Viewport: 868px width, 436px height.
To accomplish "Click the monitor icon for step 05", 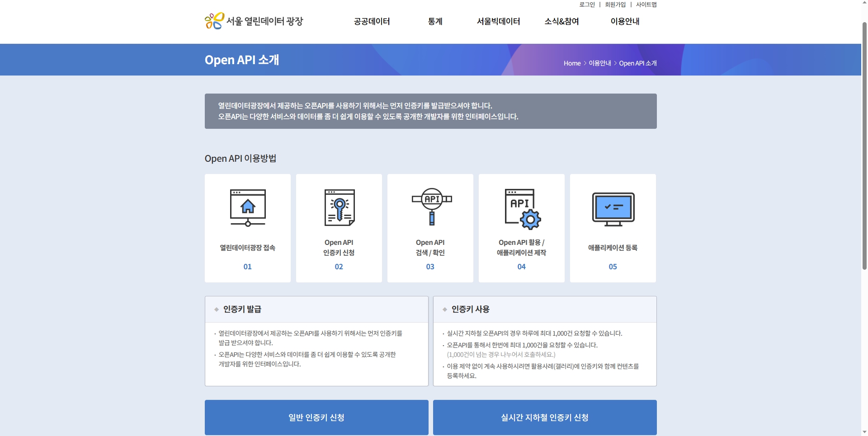I will [613, 209].
